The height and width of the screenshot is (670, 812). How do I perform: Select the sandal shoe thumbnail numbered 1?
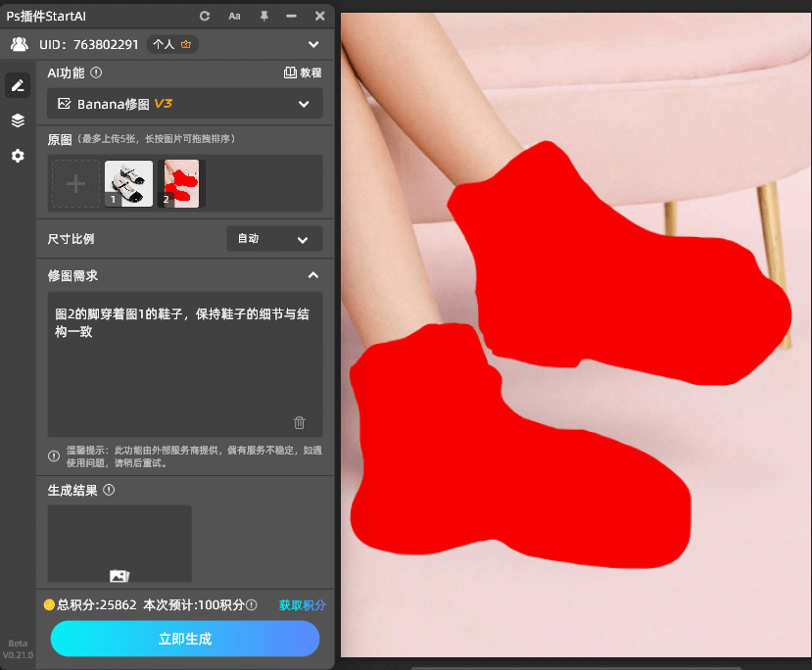coord(128,183)
